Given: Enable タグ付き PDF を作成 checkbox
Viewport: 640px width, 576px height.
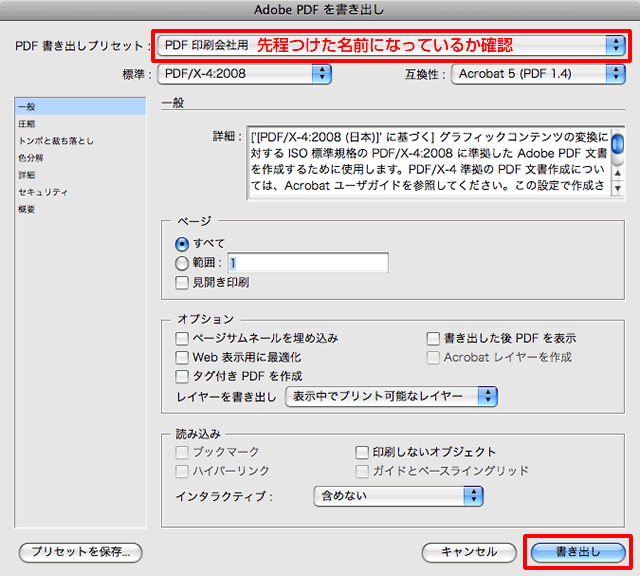Looking at the screenshot, I should coord(182,376).
